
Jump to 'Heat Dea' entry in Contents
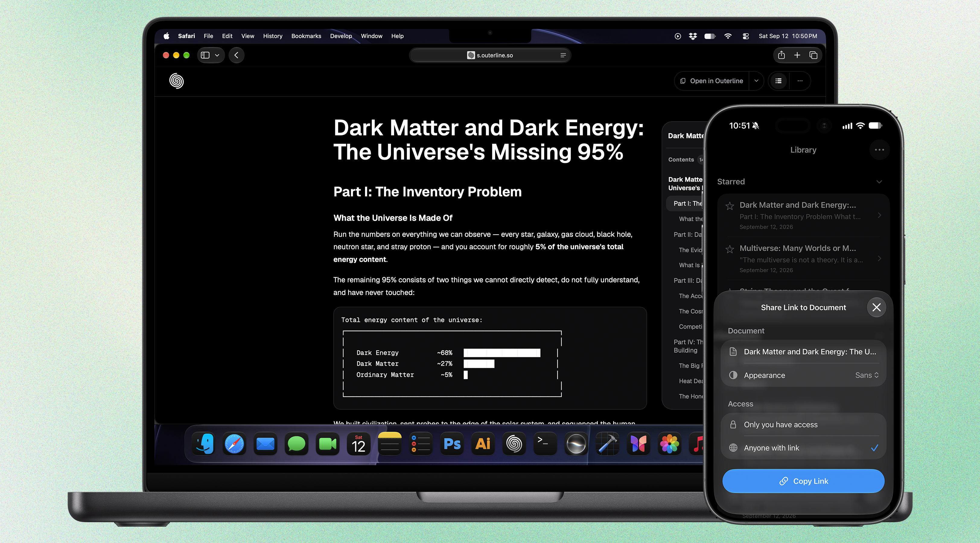[x=690, y=381]
